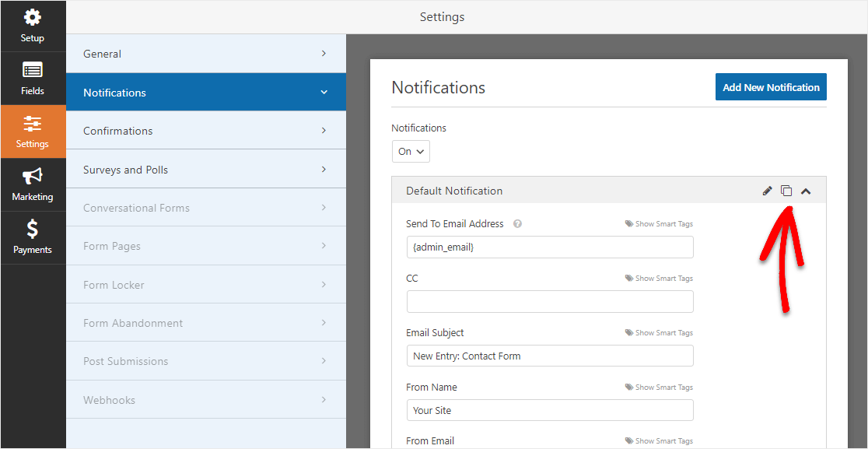Click chevron beside General
The image size is (868, 449).
pos(324,54)
